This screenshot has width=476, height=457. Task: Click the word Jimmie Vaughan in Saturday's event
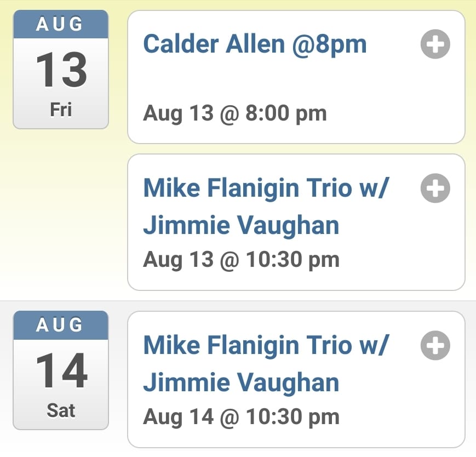pyautogui.click(x=241, y=383)
